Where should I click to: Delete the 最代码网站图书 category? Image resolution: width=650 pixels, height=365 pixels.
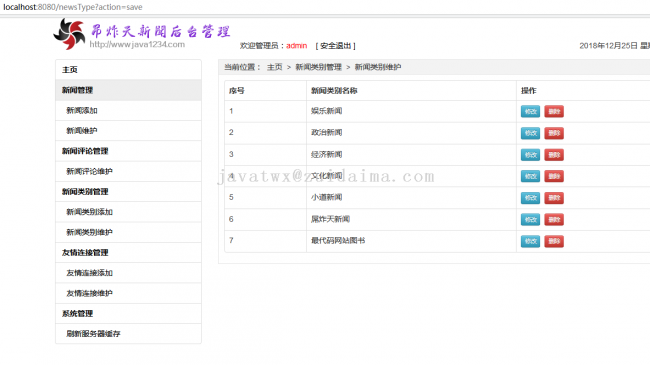tap(554, 241)
